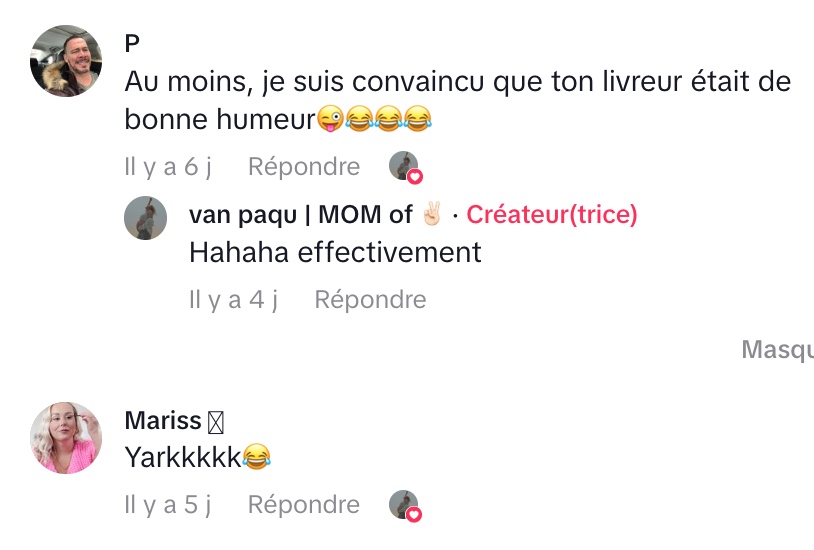
Task: Click the pink Créateur(trice) label
Action: coord(552,214)
